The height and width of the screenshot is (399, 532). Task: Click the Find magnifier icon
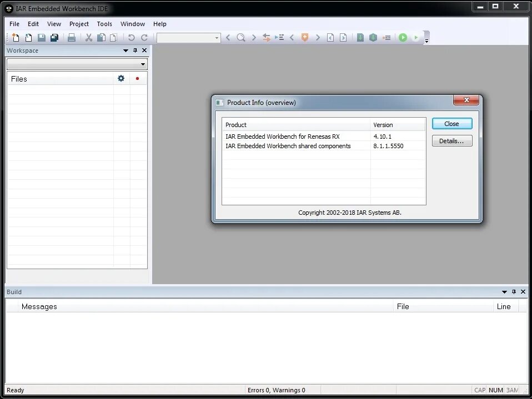(x=241, y=38)
